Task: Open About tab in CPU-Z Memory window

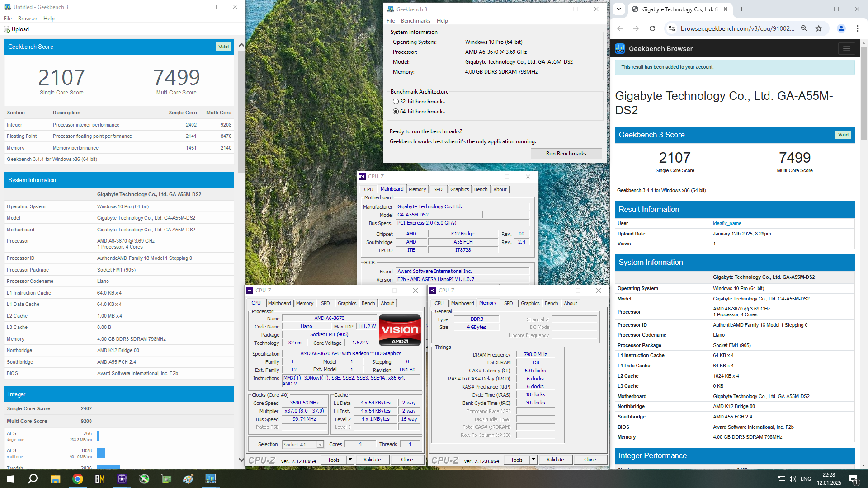Action: tap(571, 303)
